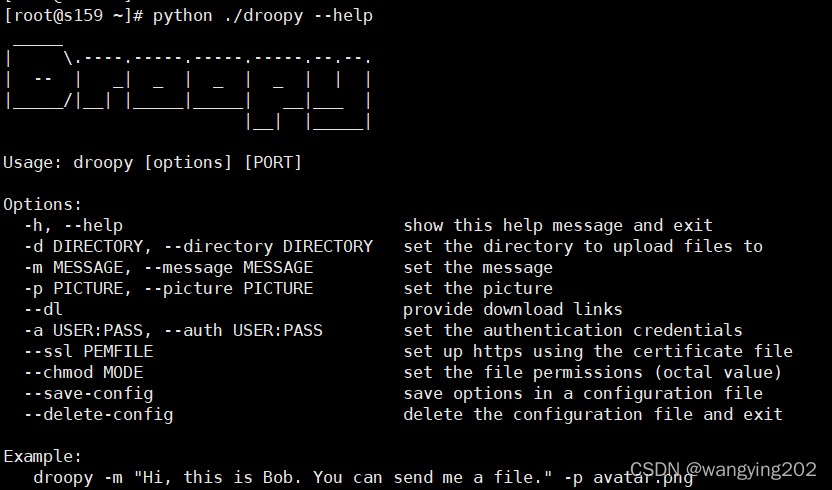The image size is (832, 490).
Task: Click the --dl option flag
Action: click(43, 310)
